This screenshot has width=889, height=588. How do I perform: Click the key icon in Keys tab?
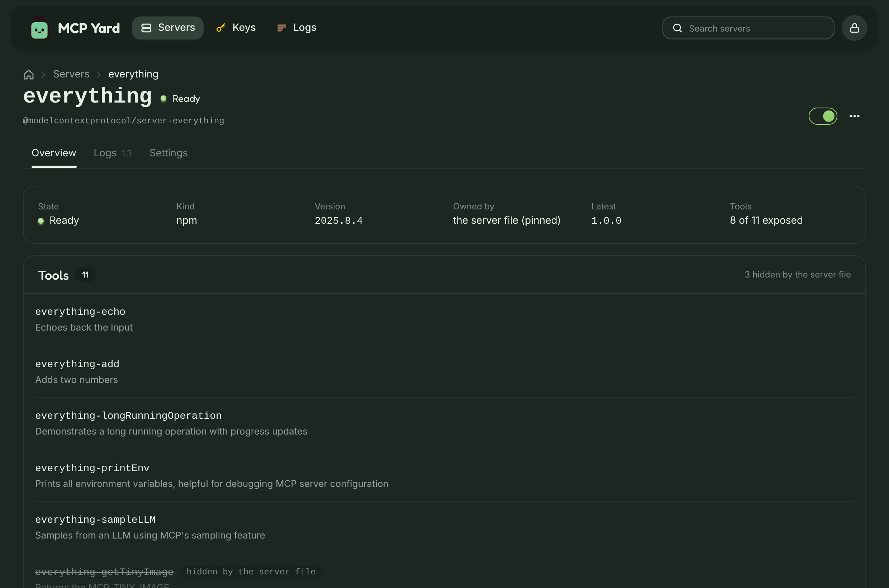(221, 28)
